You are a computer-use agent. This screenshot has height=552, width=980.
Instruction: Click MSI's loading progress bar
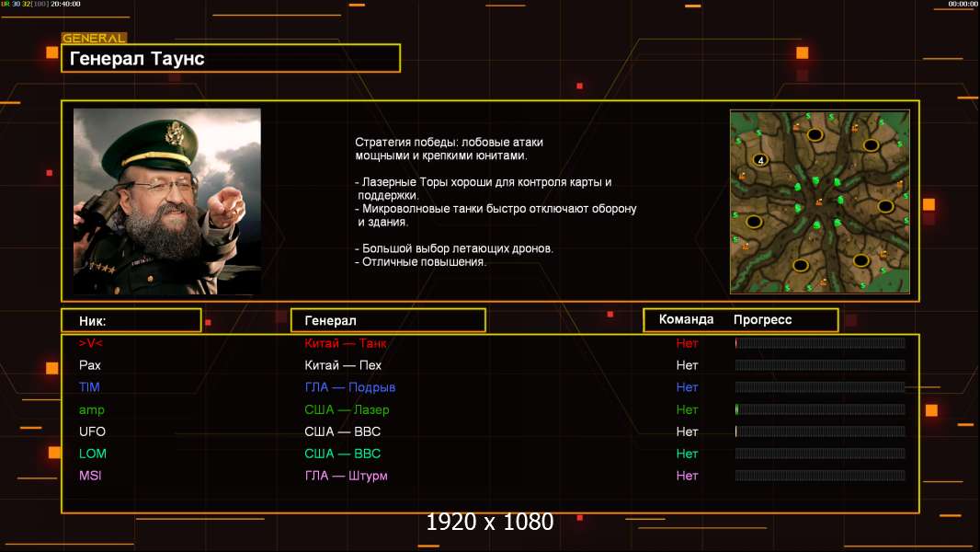point(820,475)
